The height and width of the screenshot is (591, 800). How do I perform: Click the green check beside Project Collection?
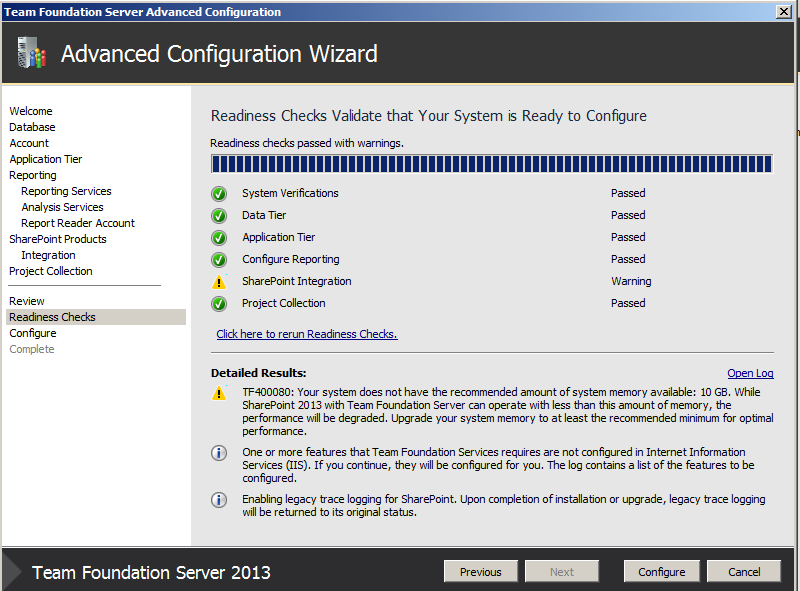tap(219, 303)
